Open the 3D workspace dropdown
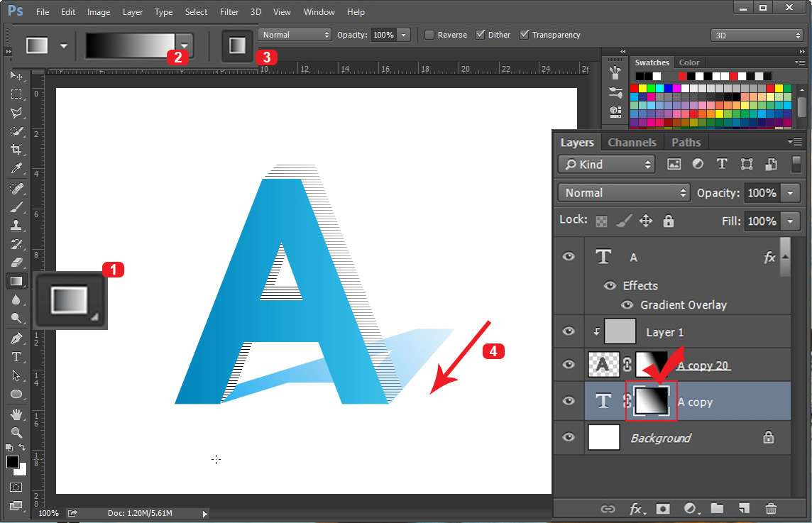 (x=757, y=35)
